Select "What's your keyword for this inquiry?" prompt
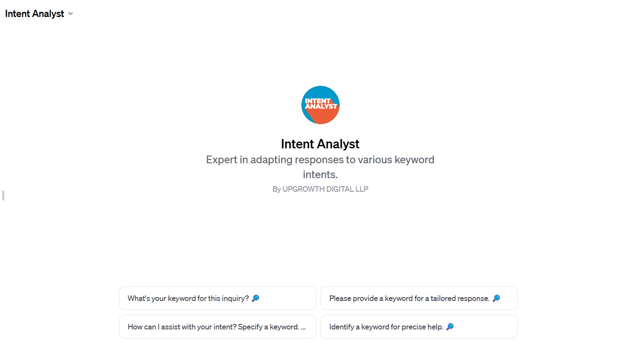Image resolution: width=644 pixels, height=346 pixels. pos(217,298)
